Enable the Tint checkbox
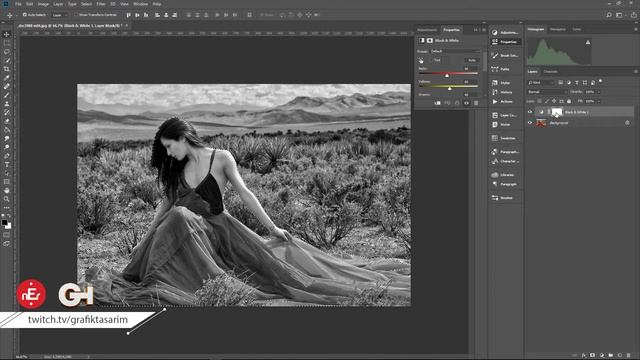The height and width of the screenshot is (360, 640). pos(432,60)
